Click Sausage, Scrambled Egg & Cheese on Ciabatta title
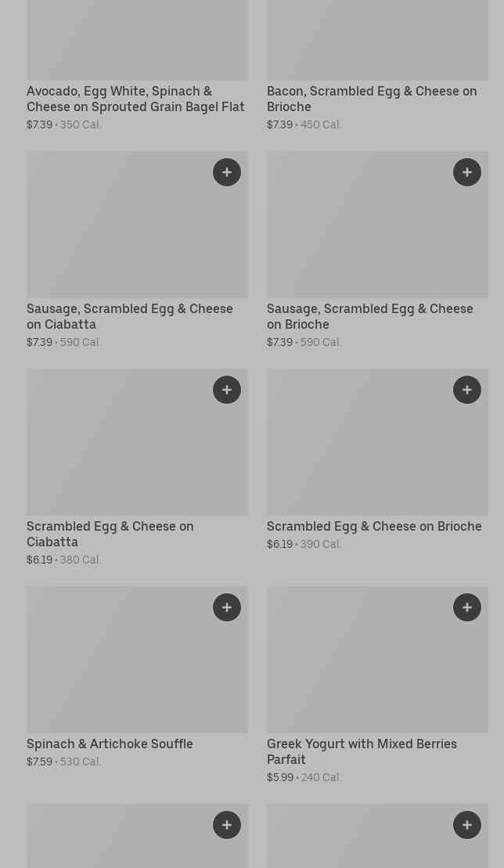The image size is (504, 868). tap(129, 316)
